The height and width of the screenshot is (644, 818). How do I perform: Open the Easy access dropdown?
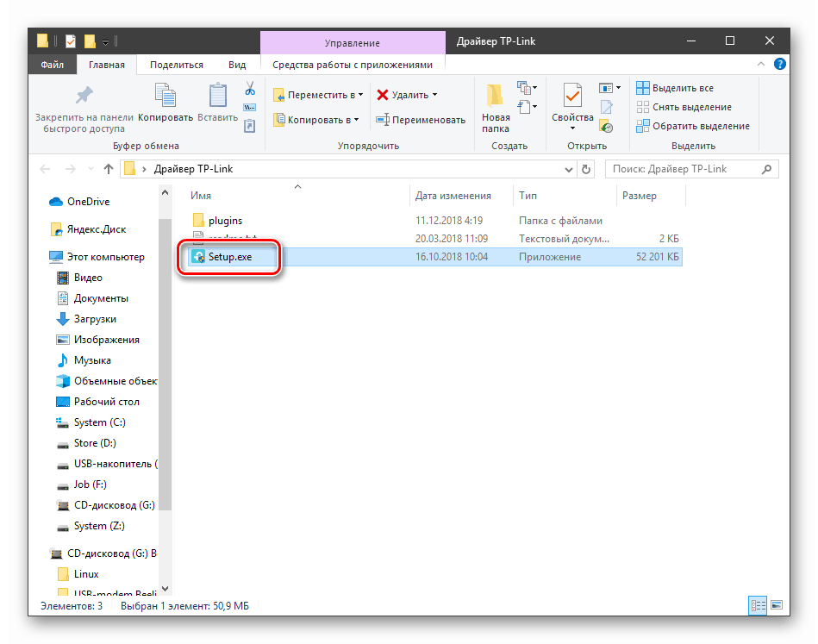pyautogui.click(x=527, y=108)
